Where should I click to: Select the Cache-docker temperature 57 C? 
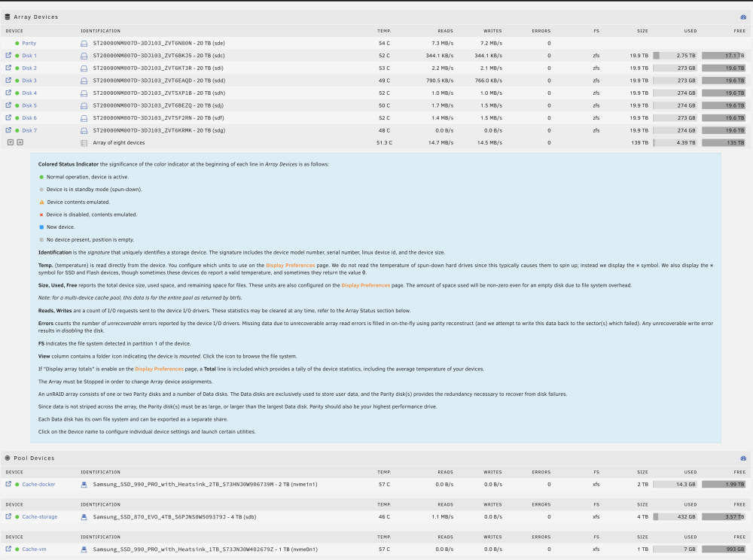(x=384, y=484)
